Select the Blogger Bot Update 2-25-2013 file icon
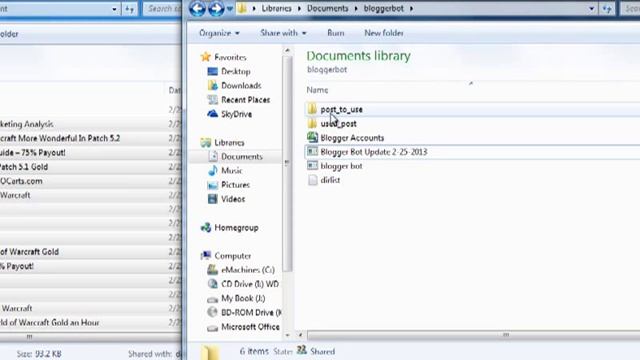The height and width of the screenshot is (360, 640). click(x=312, y=151)
